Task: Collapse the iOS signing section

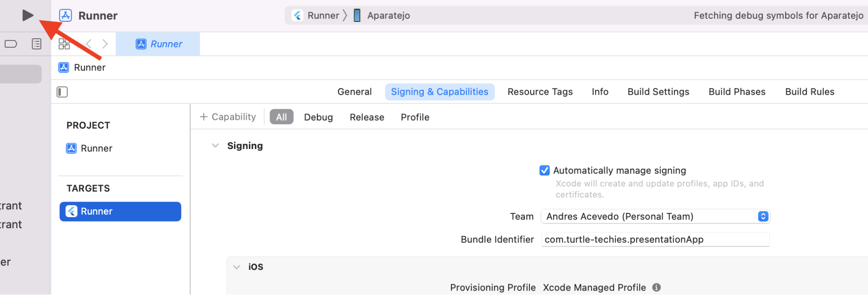Action: [x=237, y=267]
